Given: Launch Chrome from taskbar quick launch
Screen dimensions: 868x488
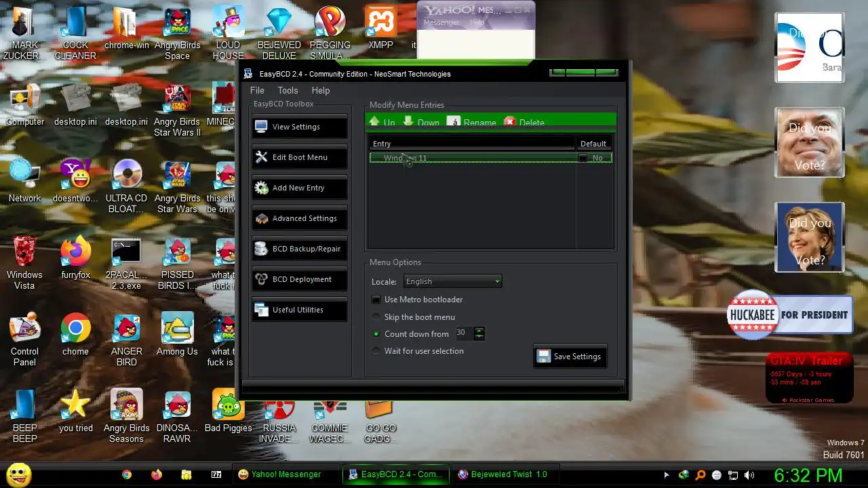Looking at the screenshot, I should tap(126, 474).
